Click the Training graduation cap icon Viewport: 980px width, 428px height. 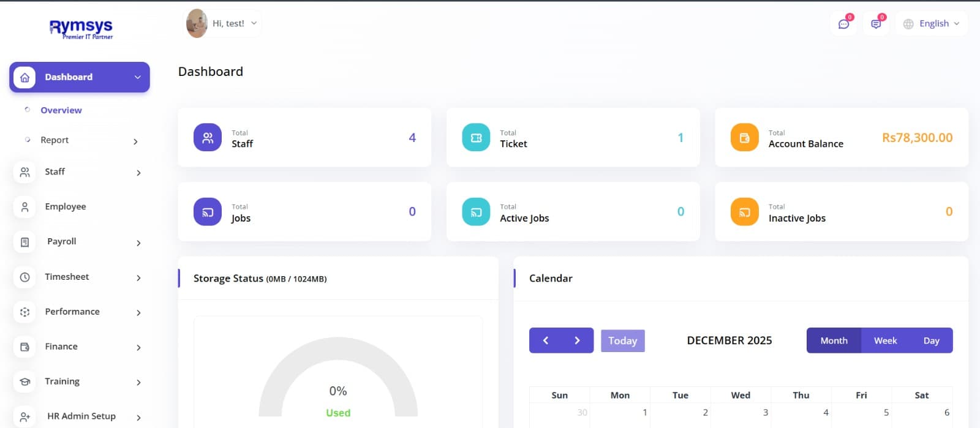[24, 381]
